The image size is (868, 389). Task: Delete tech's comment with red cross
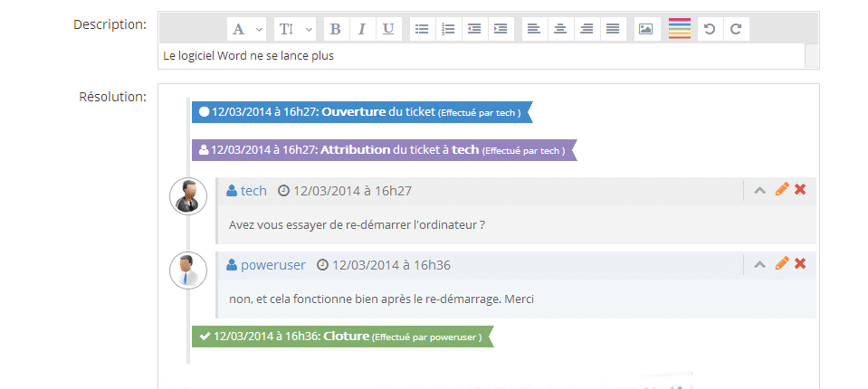800,190
